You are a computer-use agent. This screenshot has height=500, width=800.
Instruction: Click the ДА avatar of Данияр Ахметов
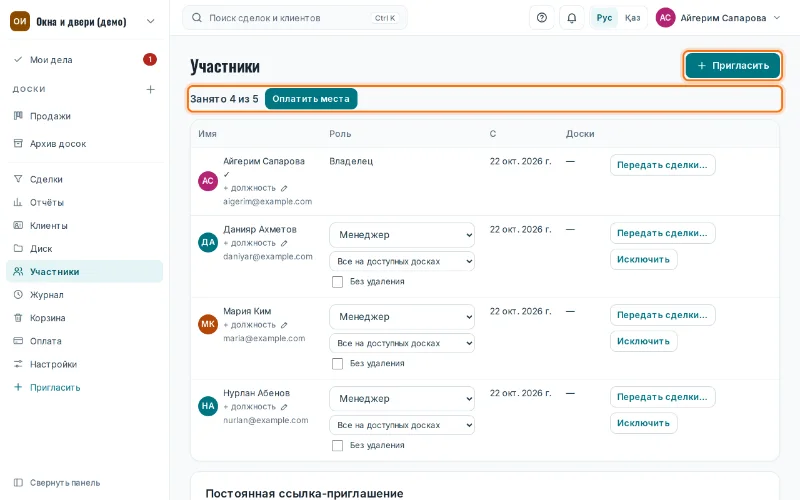[208, 242]
